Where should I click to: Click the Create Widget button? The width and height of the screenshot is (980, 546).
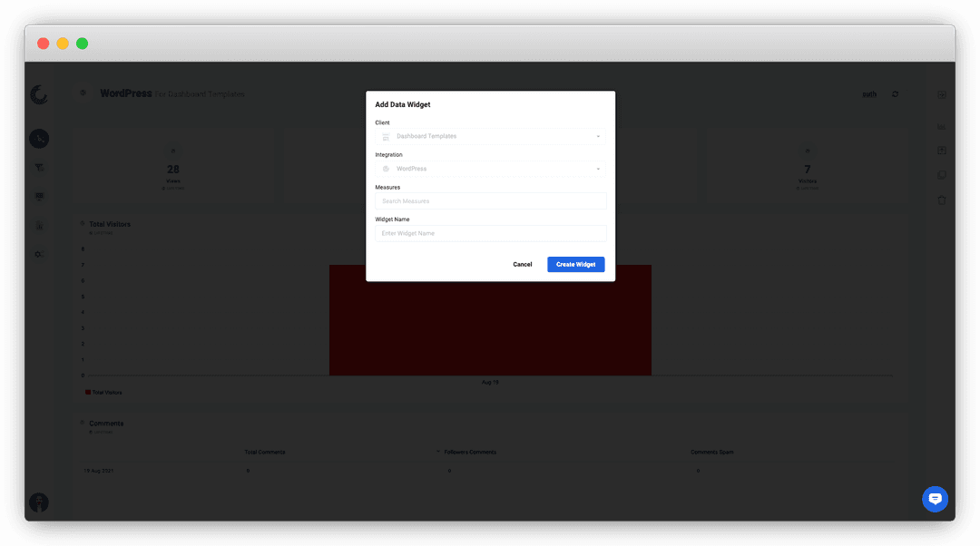[575, 264]
